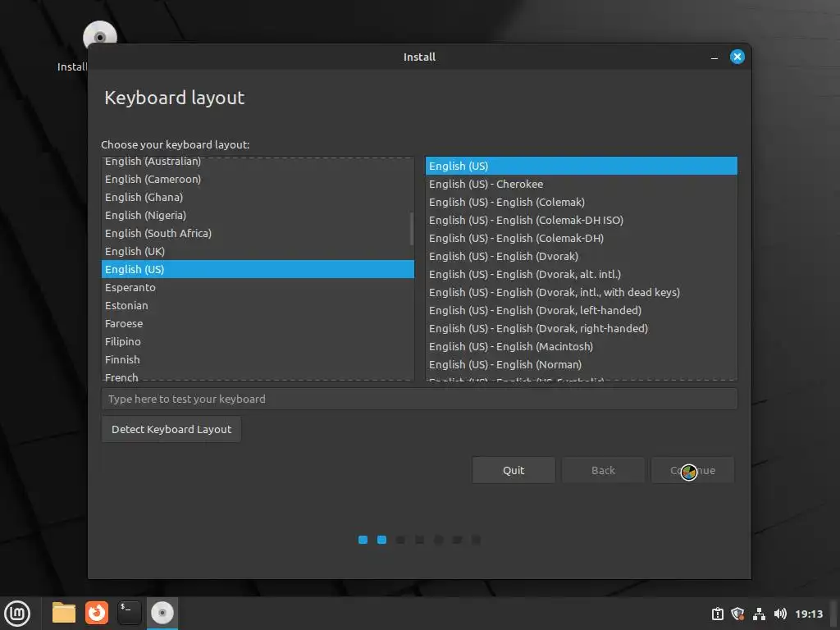Screen dimensions: 840x630
Task: Select English (Cameroon) layout
Action: tap(258, 179)
